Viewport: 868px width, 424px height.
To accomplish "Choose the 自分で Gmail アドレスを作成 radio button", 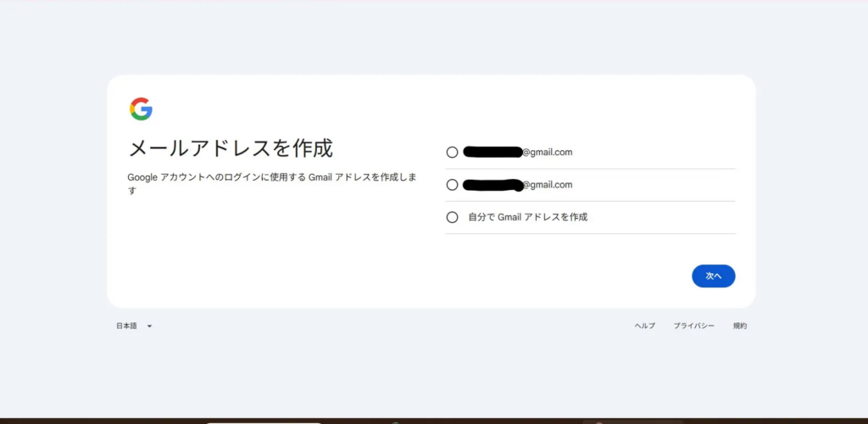I will tap(452, 217).
